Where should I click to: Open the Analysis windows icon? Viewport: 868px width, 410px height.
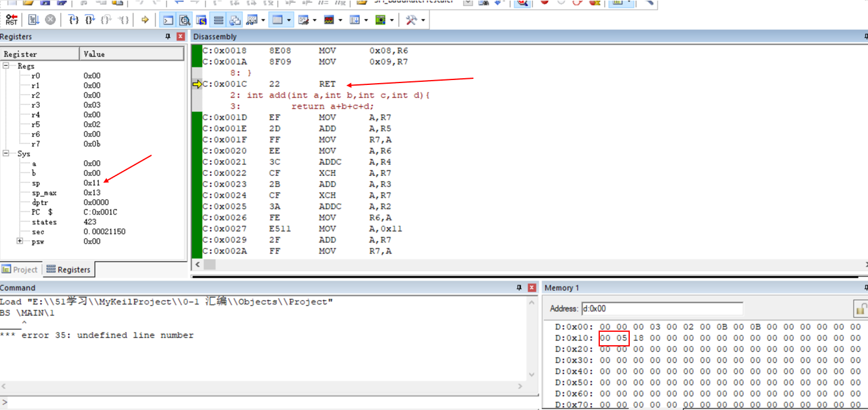click(329, 20)
